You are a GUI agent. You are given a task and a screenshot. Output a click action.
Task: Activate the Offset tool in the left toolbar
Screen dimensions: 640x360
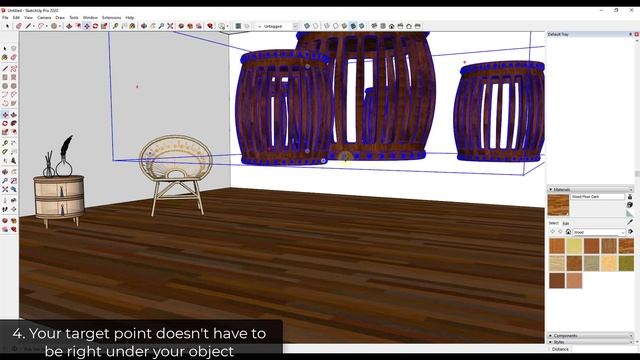[13, 132]
